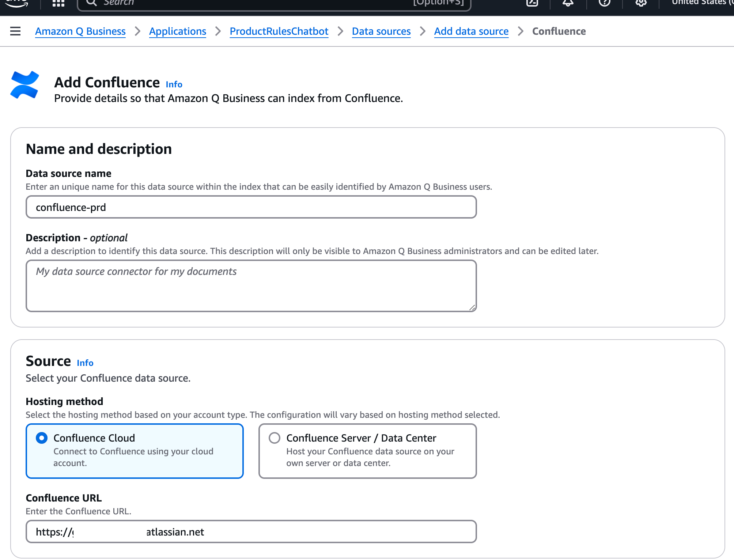Click the Confluence current-page breadcrumb text
Screen dimensions: 734x560
coord(559,31)
